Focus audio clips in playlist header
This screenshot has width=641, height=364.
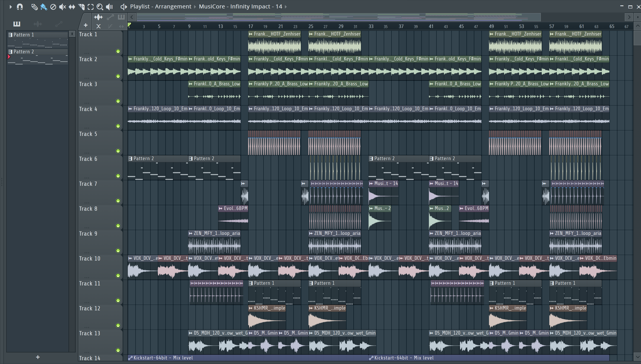(98, 17)
